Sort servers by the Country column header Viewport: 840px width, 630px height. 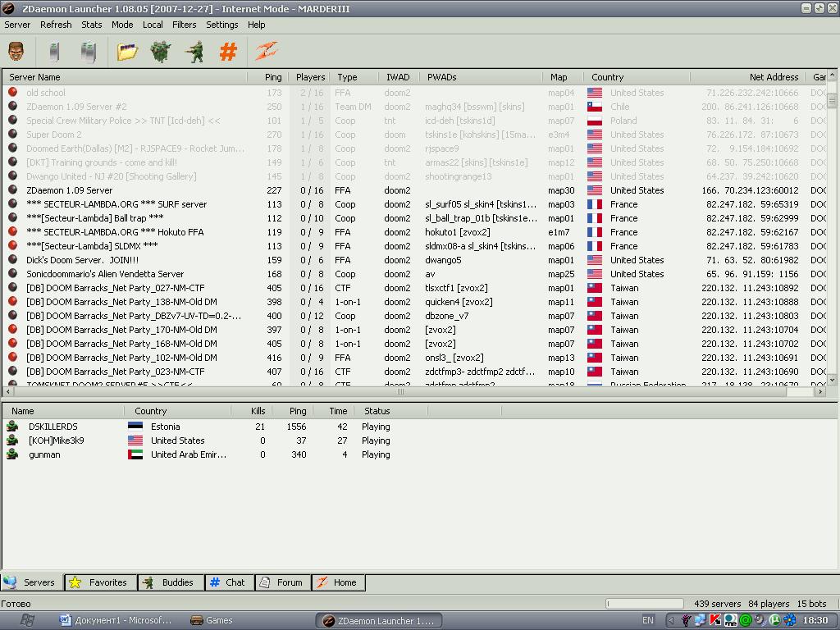point(608,77)
